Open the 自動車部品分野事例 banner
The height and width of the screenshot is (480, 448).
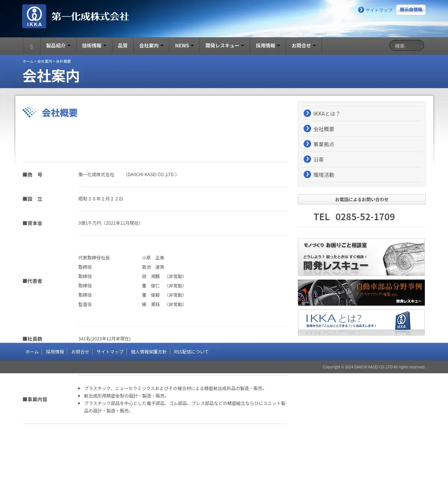[x=361, y=293]
